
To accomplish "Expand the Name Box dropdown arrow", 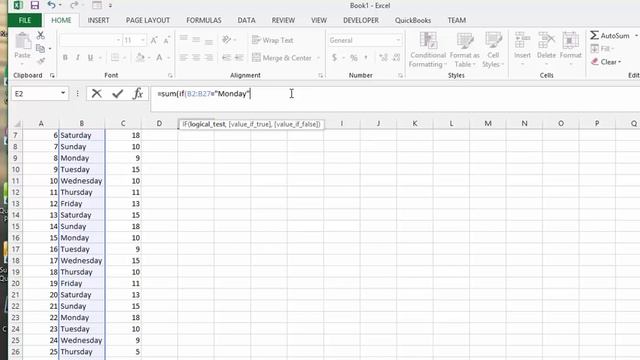I will 63,93.
